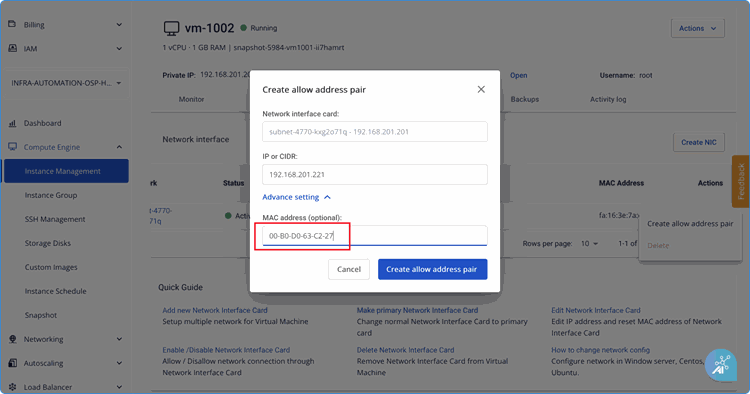The width and height of the screenshot is (750, 394).
Task: Close the Create allow address pair dialog
Action: (481, 89)
